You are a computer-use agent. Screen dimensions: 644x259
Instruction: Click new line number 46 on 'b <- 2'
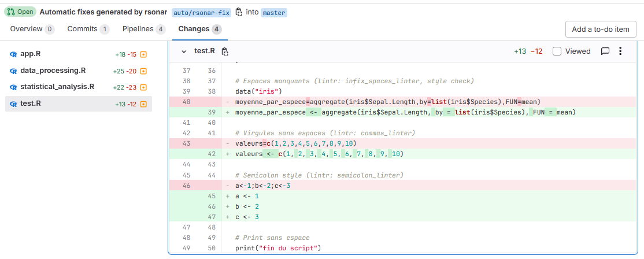point(212,206)
